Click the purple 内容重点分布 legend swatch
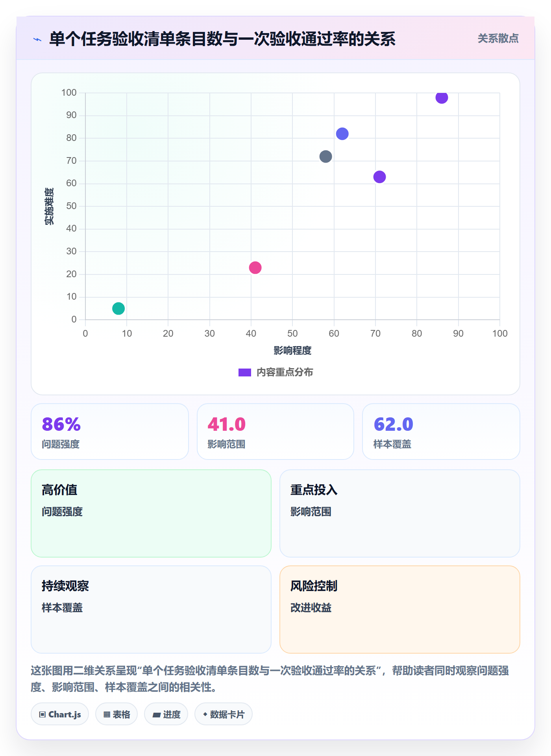This screenshot has height=756, width=551. click(x=245, y=372)
